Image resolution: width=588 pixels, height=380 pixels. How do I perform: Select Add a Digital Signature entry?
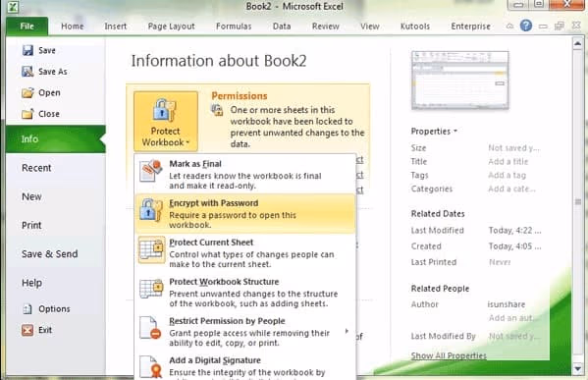(x=244, y=366)
